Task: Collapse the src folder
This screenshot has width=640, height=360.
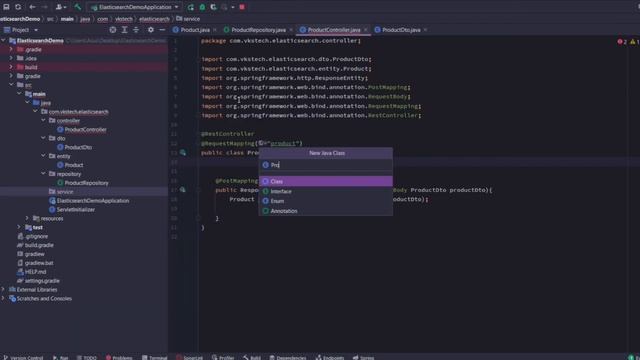Action: (11, 85)
